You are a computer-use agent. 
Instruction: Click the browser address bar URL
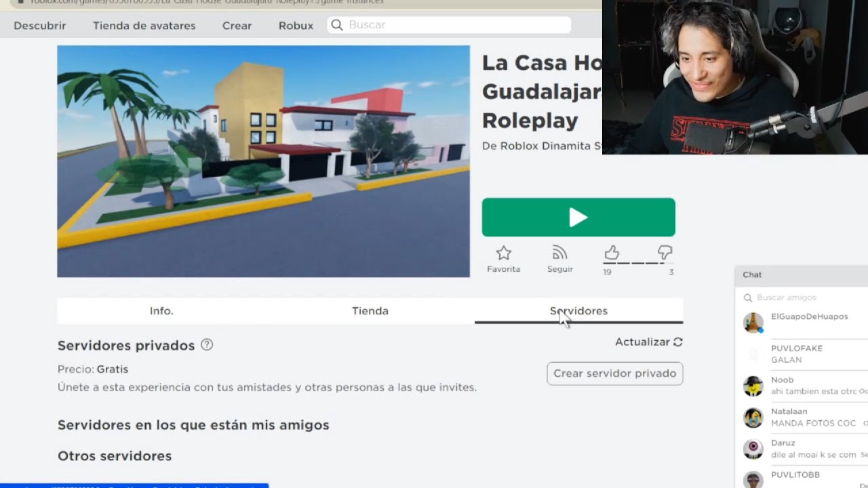206,2
